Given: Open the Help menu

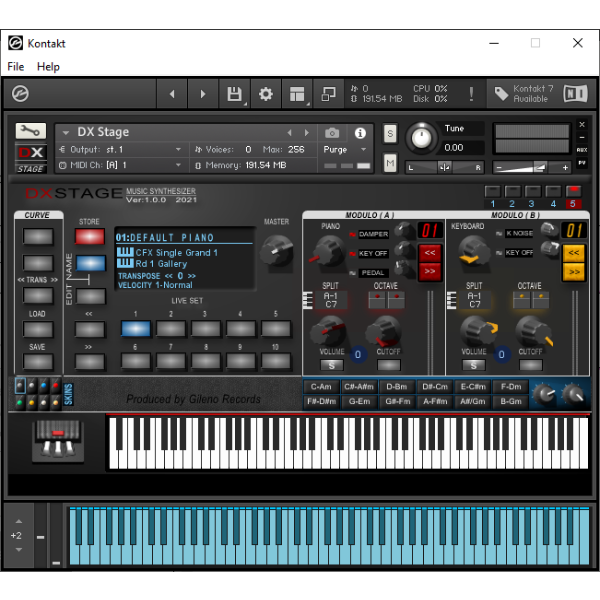Looking at the screenshot, I should pyautogui.click(x=48, y=67).
